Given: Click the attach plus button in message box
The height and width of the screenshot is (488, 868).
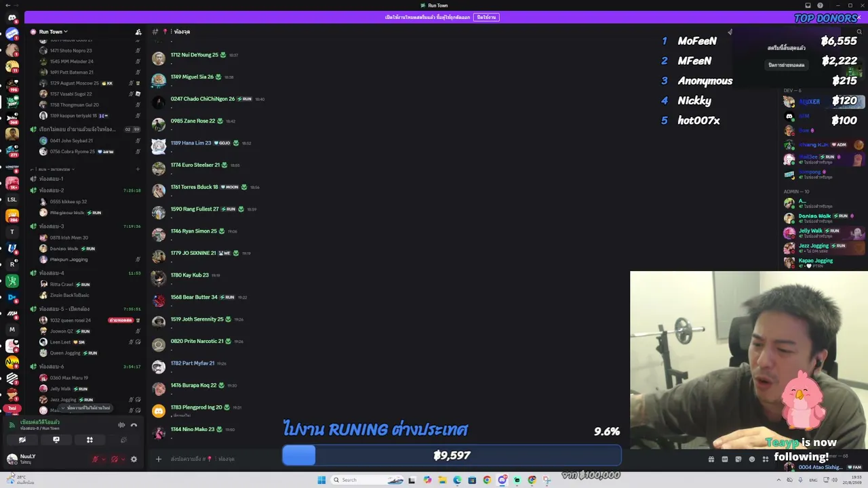Looking at the screenshot, I should point(159,459).
